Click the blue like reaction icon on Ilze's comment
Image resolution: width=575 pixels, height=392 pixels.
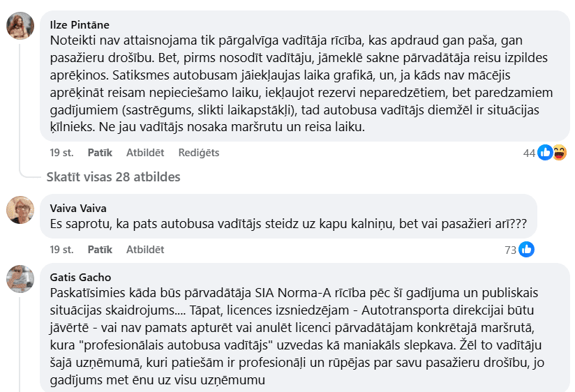[x=545, y=153]
